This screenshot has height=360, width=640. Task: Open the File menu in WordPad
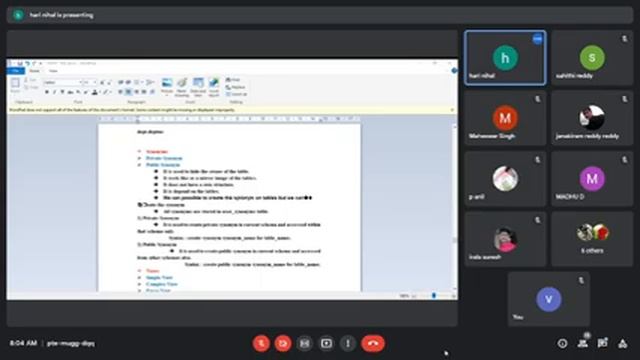coord(16,71)
